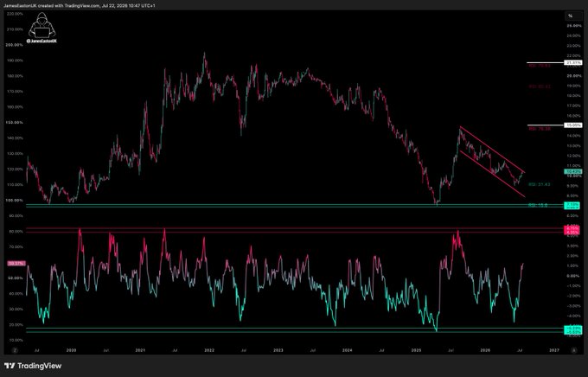
Task: Click the chart creation header text at top
Action: coord(80,6)
